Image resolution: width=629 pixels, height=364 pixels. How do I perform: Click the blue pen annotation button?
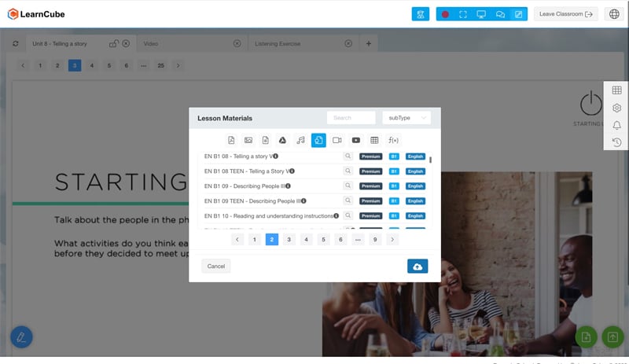point(22,337)
